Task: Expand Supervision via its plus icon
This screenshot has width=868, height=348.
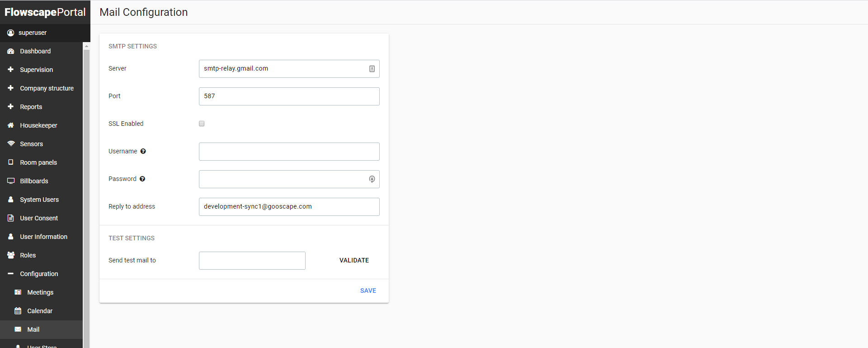Action: tap(11, 69)
